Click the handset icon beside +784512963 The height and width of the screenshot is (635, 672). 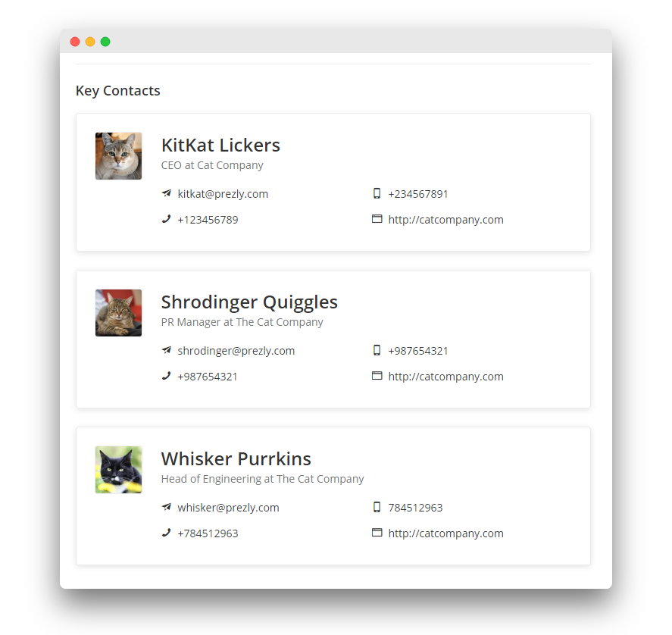[166, 533]
